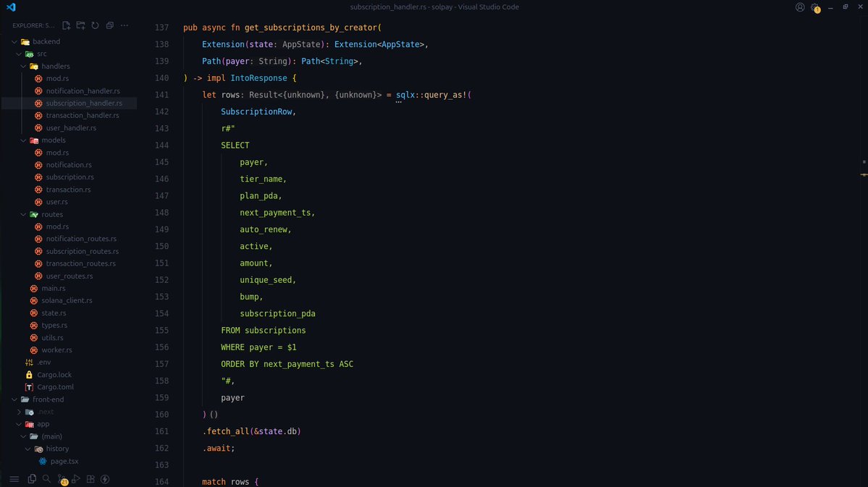Open subscription.rs in models

coord(69,177)
